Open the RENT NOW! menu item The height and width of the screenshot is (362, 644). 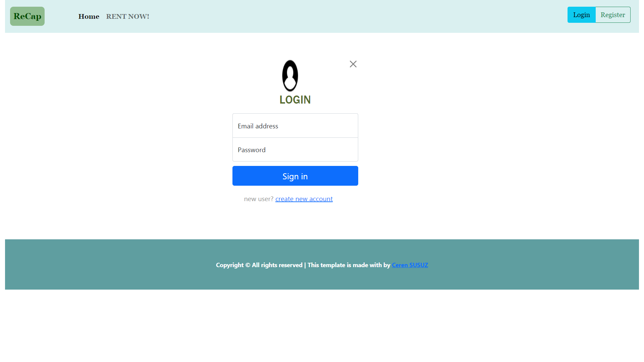(127, 16)
